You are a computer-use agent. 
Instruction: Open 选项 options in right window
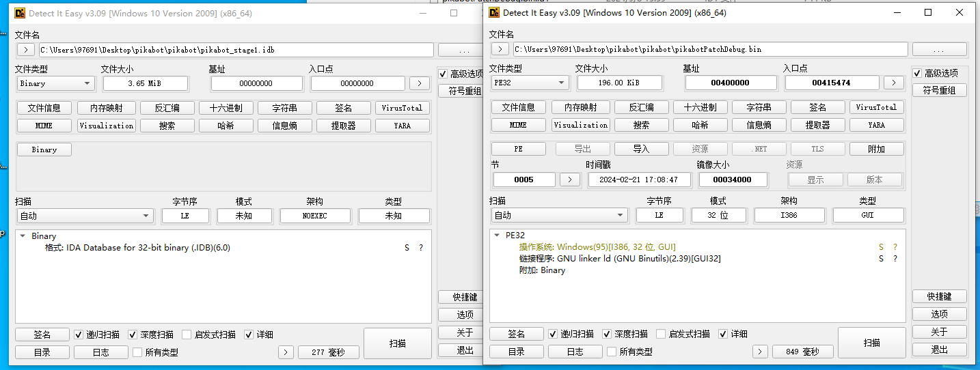click(x=939, y=314)
